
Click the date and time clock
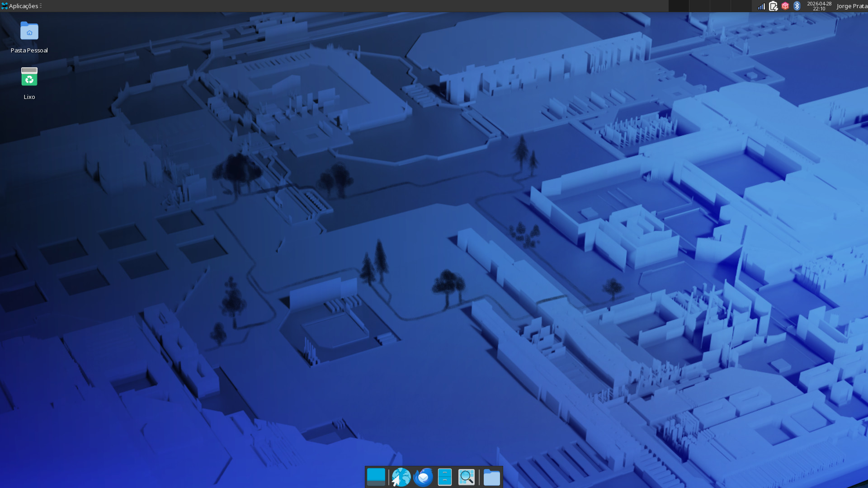(819, 6)
